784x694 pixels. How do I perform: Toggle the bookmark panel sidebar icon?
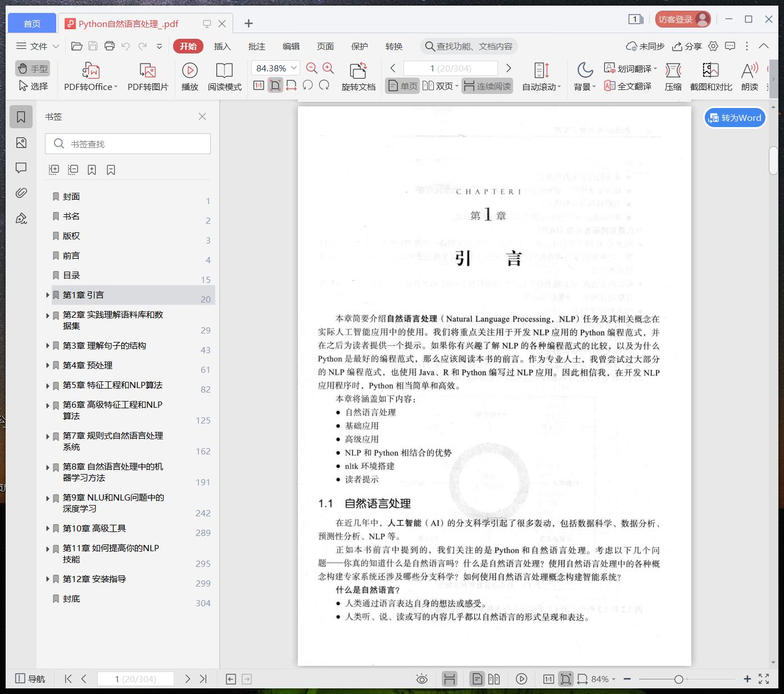click(21, 117)
